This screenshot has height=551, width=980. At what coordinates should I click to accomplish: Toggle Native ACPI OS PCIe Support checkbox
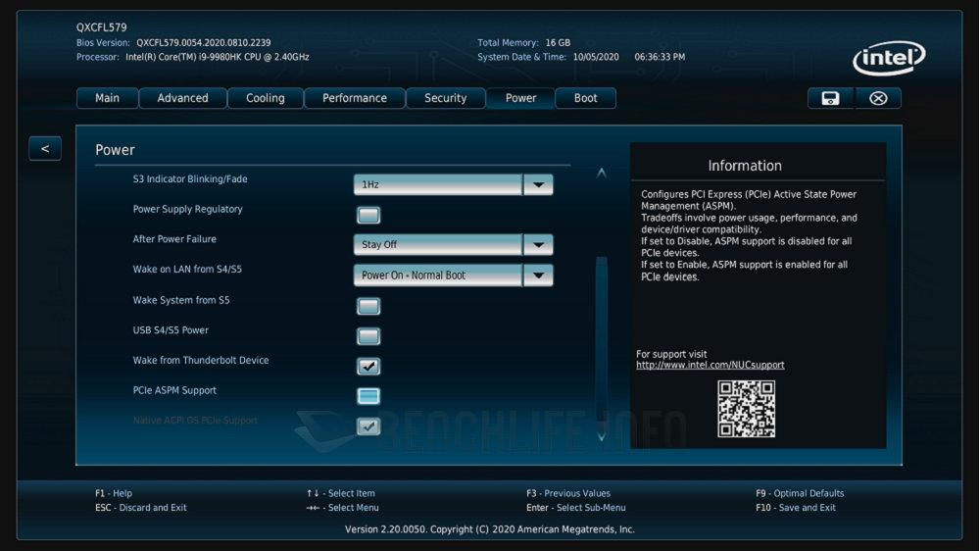click(368, 426)
